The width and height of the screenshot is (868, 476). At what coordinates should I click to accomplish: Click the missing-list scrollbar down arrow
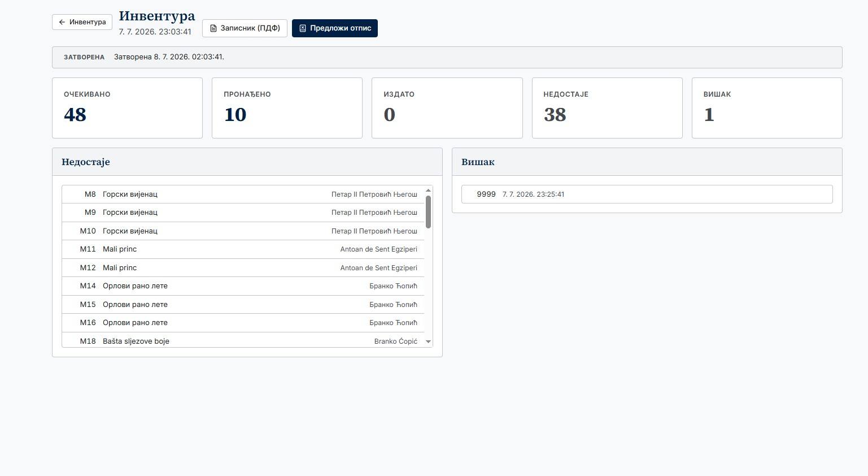point(428,341)
